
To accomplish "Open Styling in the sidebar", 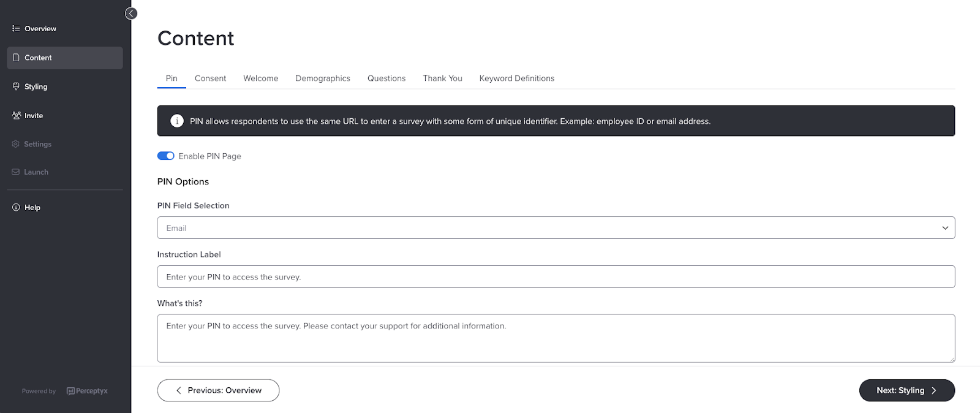I will [x=65, y=86].
